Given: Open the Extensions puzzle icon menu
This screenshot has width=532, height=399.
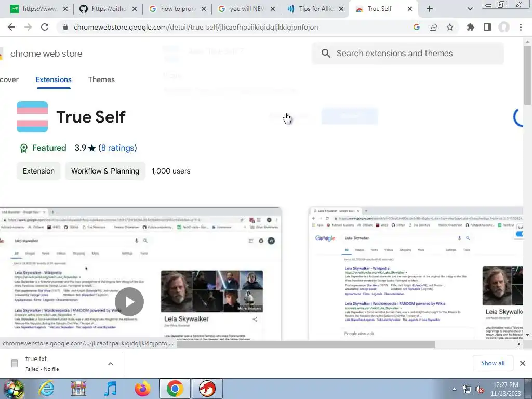Looking at the screenshot, I should (x=470, y=27).
